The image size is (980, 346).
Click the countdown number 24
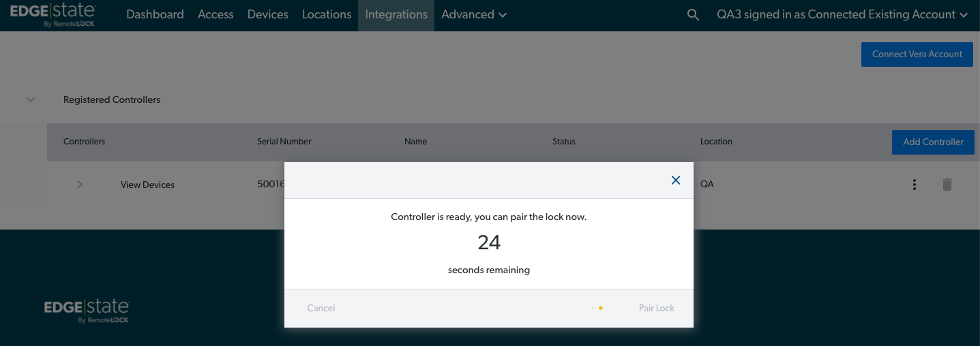point(489,242)
